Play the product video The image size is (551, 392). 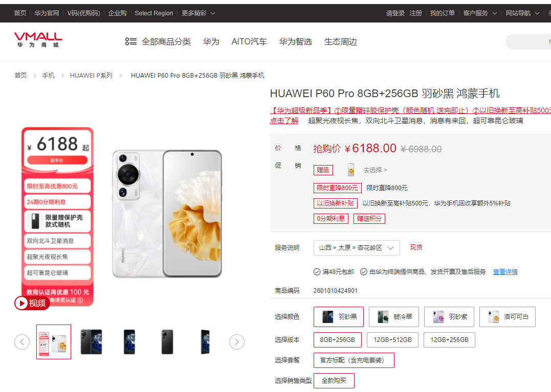(x=32, y=303)
